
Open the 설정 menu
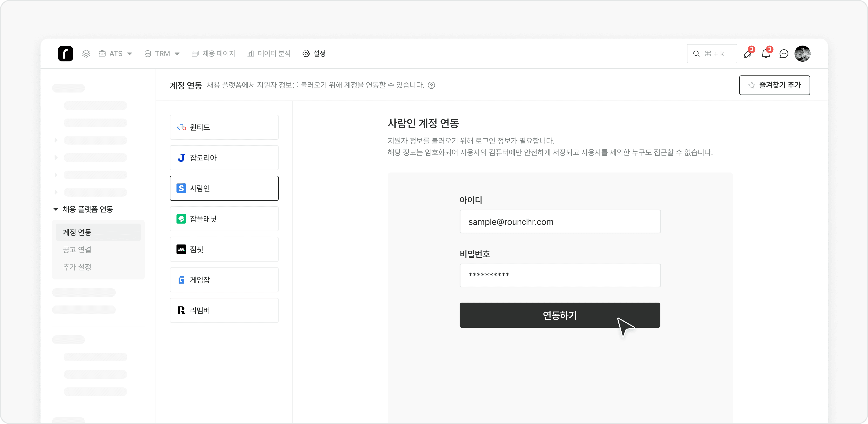pos(314,53)
